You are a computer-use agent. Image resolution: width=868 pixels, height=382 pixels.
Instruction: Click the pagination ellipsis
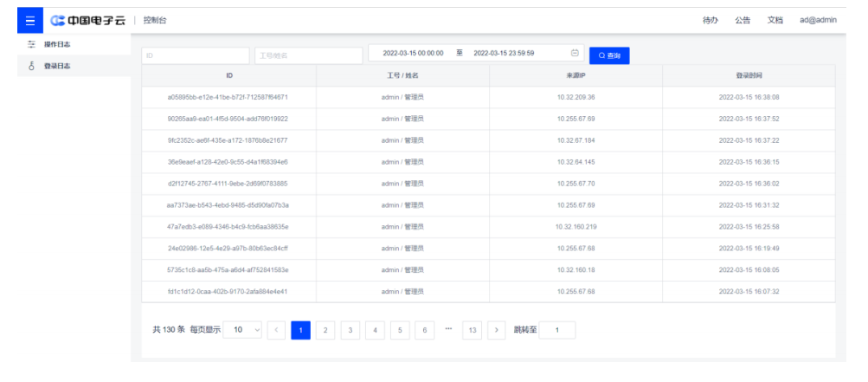(448, 330)
